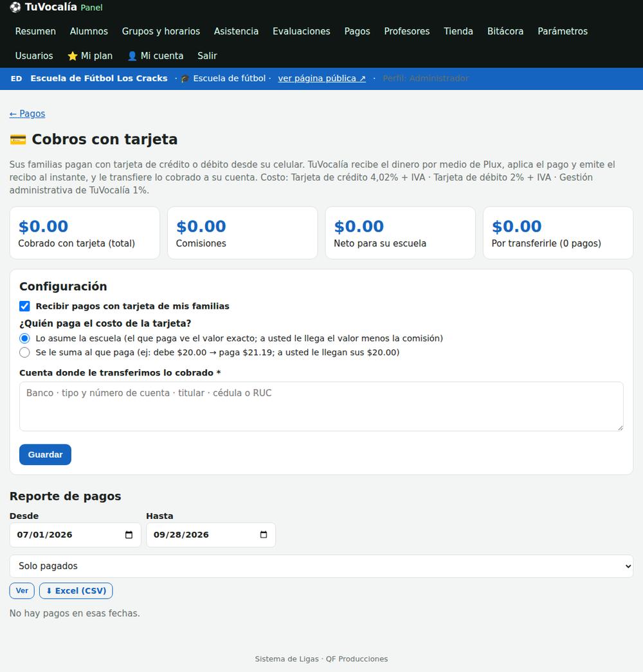
Task: Open the calendar picker in Hasta field
Action: coord(264,535)
